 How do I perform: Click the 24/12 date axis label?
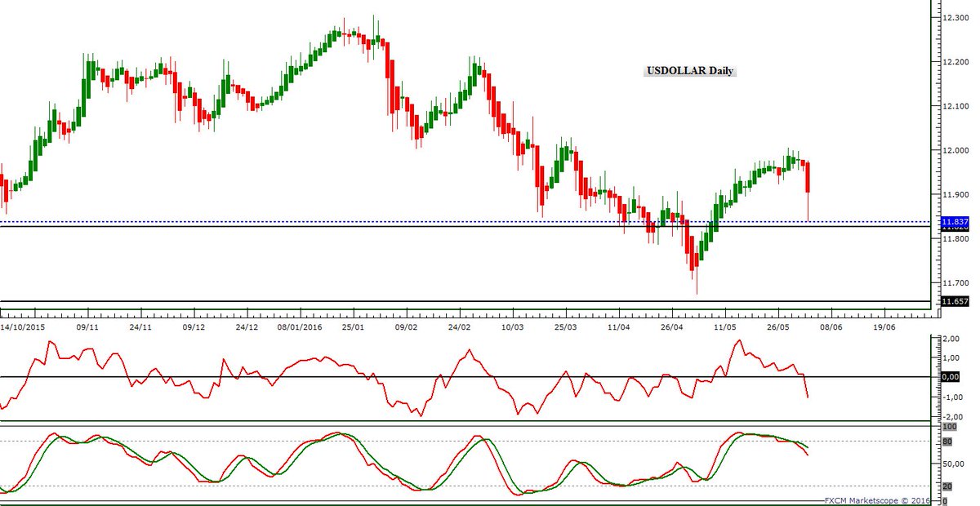[x=247, y=326]
